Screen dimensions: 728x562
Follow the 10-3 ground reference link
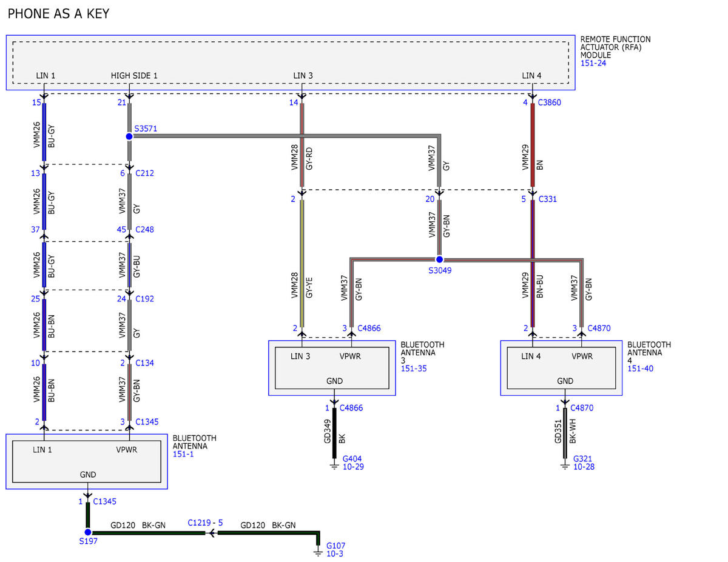point(335,554)
